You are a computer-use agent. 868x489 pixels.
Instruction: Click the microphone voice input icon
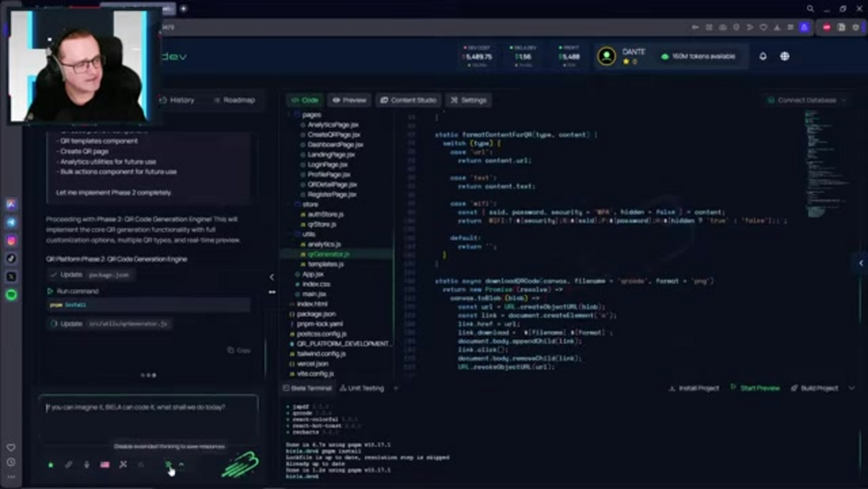[87, 465]
